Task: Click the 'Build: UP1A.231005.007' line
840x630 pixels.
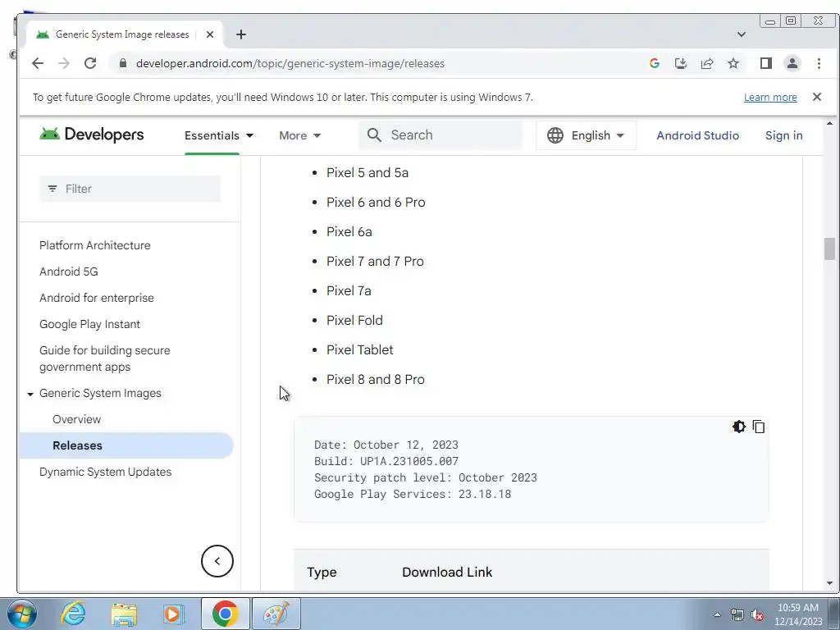Action: (x=386, y=461)
